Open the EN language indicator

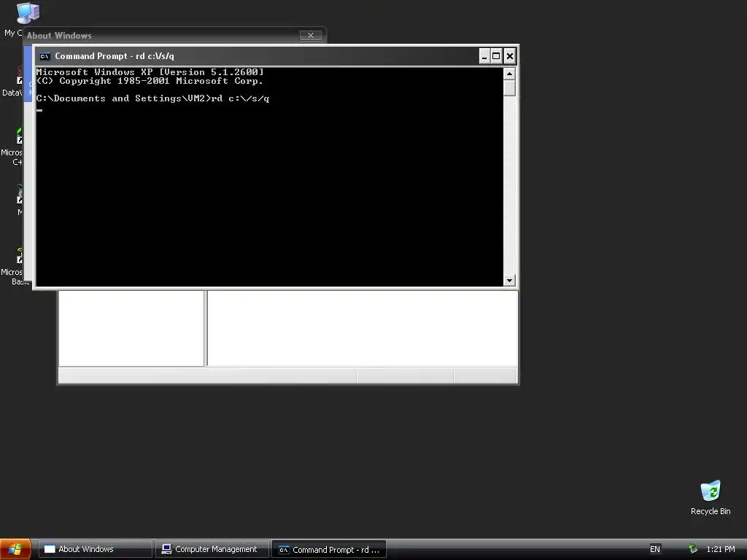[655, 549]
